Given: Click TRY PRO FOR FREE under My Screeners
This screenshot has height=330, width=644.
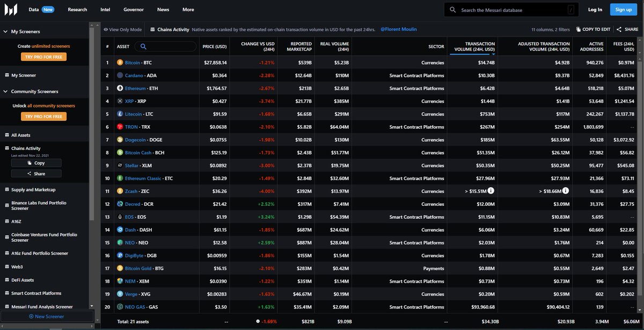Looking at the screenshot, I should (x=43, y=56).
